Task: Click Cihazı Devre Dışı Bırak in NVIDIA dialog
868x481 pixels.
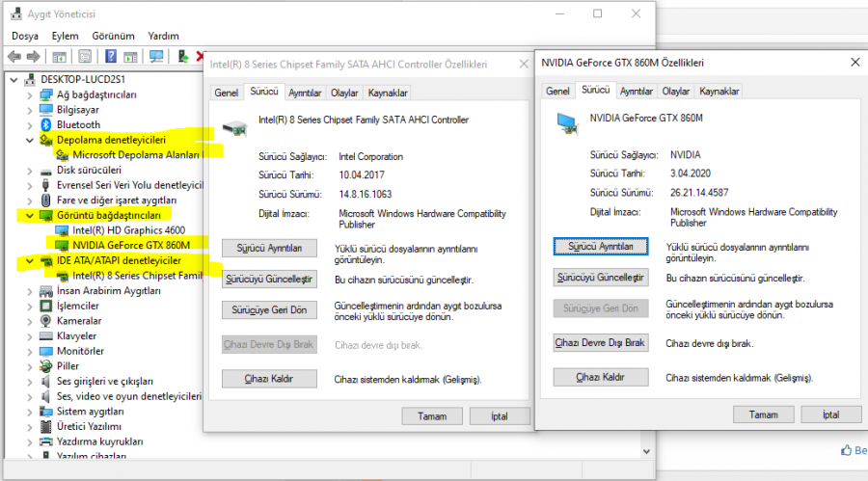Action: [x=601, y=342]
